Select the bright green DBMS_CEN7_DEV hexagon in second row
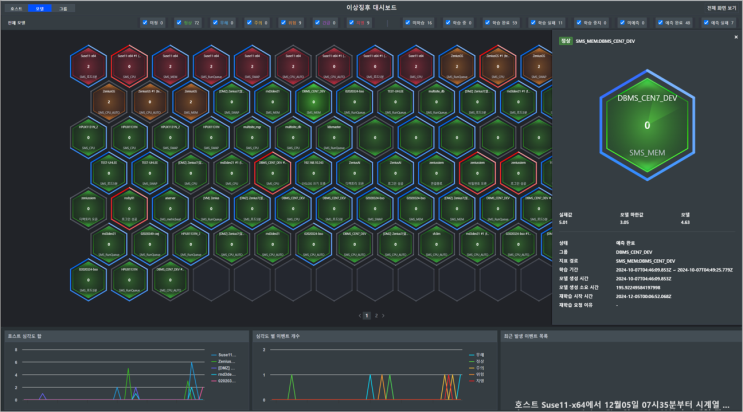 [312, 100]
